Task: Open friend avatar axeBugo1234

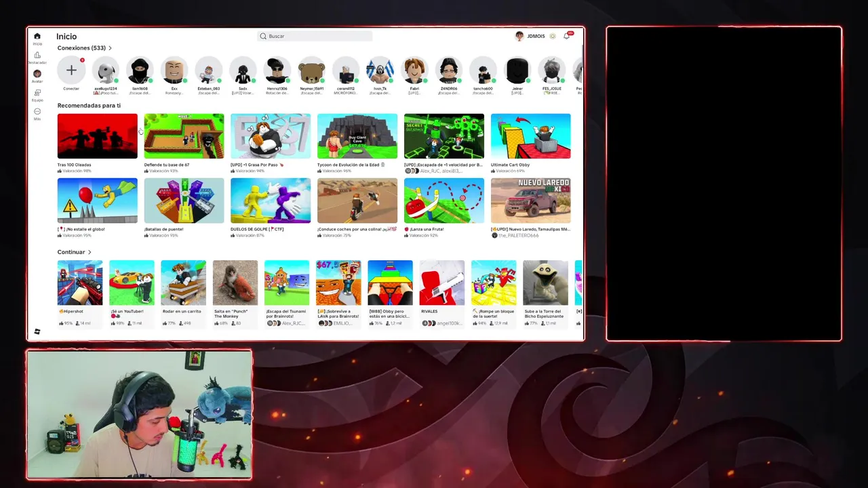Action: pos(105,70)
